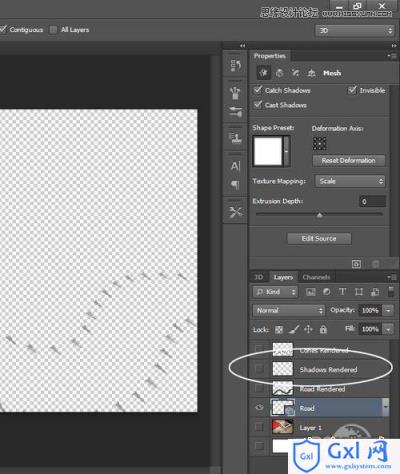Select the Deform properties icon
This screenshot has width=400, height=474.
tap(279, 73)
